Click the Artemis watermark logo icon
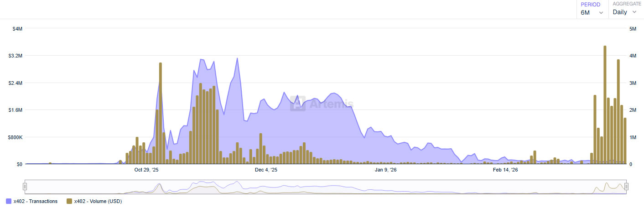644x208 pixels. click(298, 104)
